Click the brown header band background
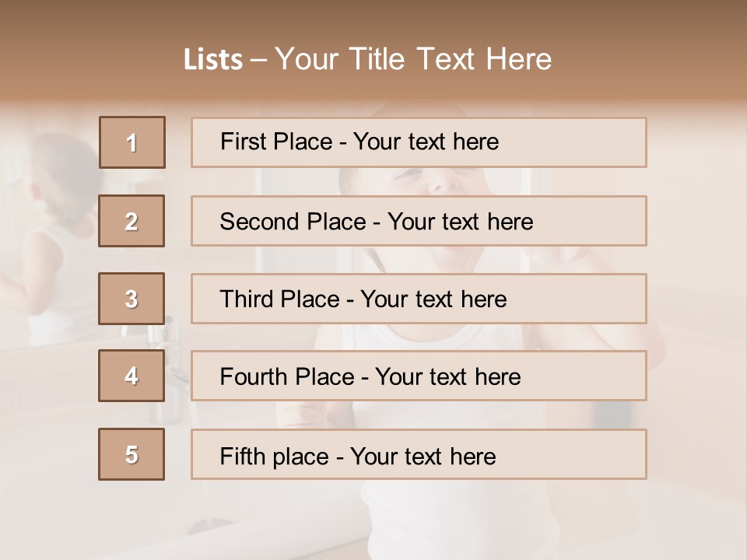The height and width of the screenshot is (560, 747). coord(661,47)
